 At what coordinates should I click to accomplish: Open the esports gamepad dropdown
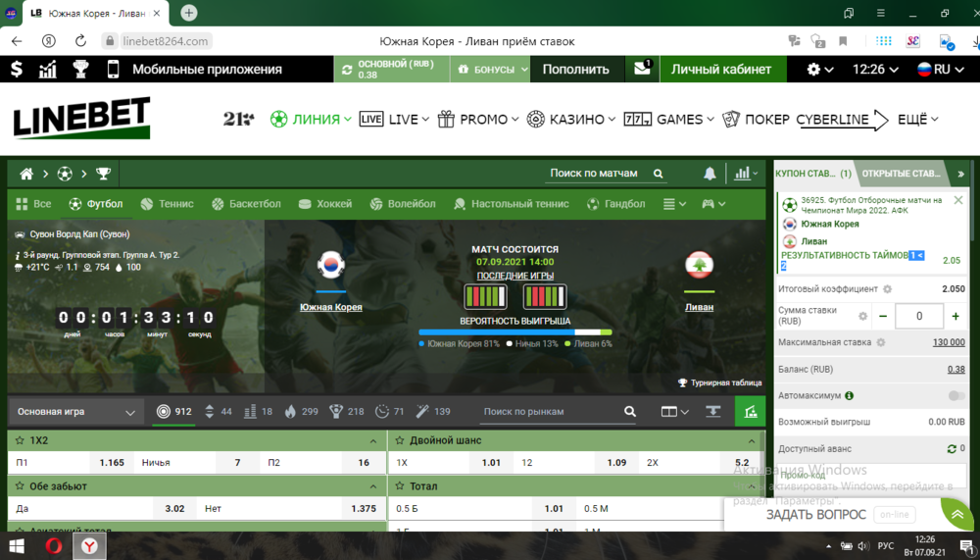click(x=713, y=204)
